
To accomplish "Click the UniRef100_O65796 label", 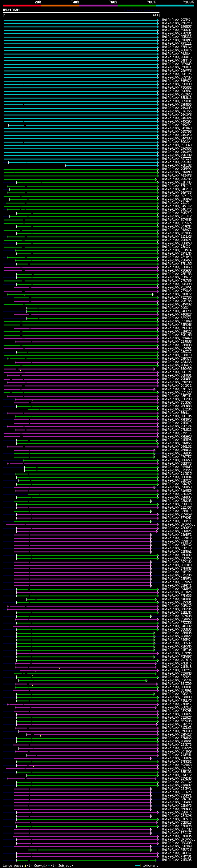I will [x=177, y=132].
